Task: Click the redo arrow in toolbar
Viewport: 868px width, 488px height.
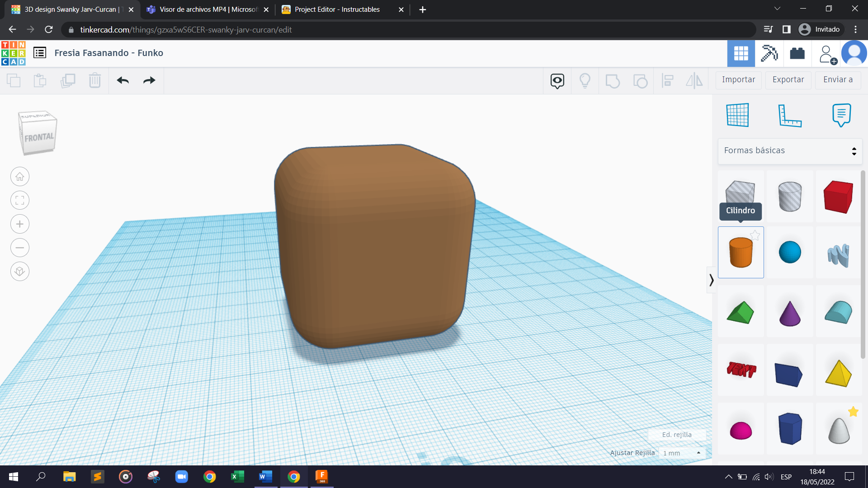Action: pyautogui.click(x=149, y=80)
